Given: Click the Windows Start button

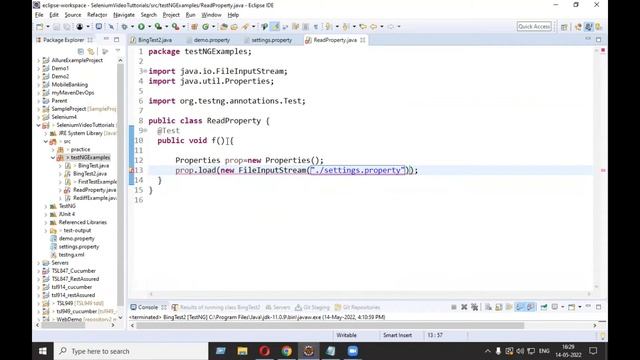Looking at the screenshot, I should click(43, 351).
